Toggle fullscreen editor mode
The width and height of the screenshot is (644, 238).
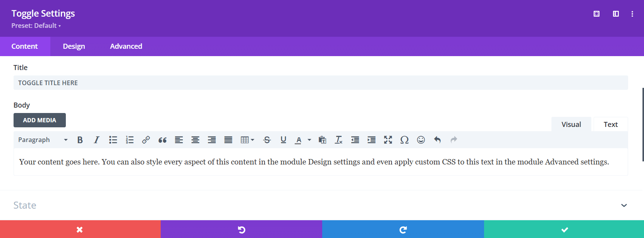pos(388,140)
